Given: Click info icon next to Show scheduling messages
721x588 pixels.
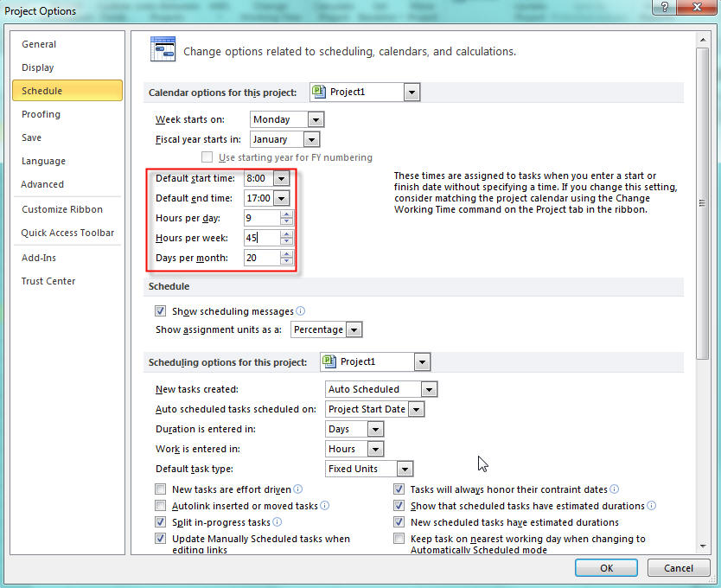Looking at the screenshot, I should coord(301,311).
